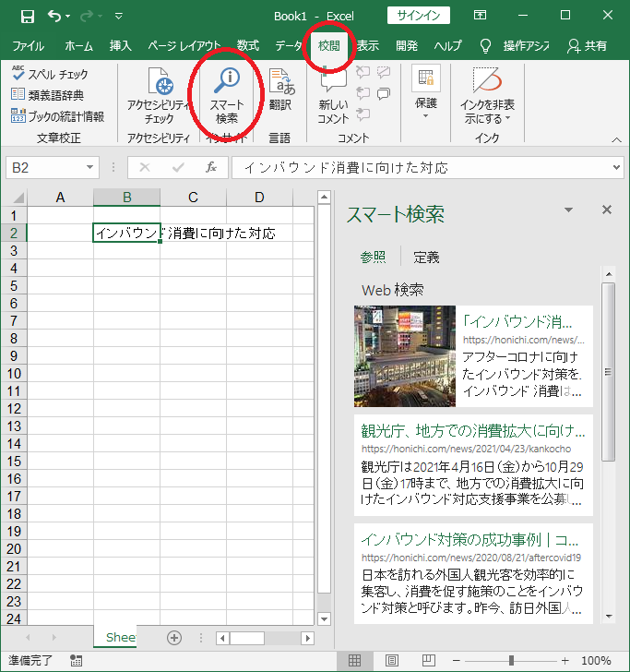The image size is (630, 672).
Task: Click the show all comments icon
Action: (384, 93)
